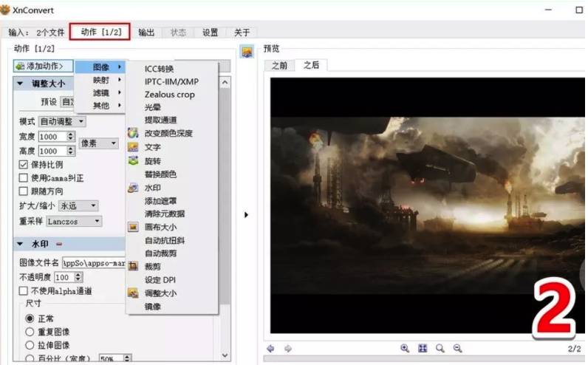Click the 高度 height stepper arrows
This screenshot has width=588, height=365.
pyautogui.click(x=70, y=151)
